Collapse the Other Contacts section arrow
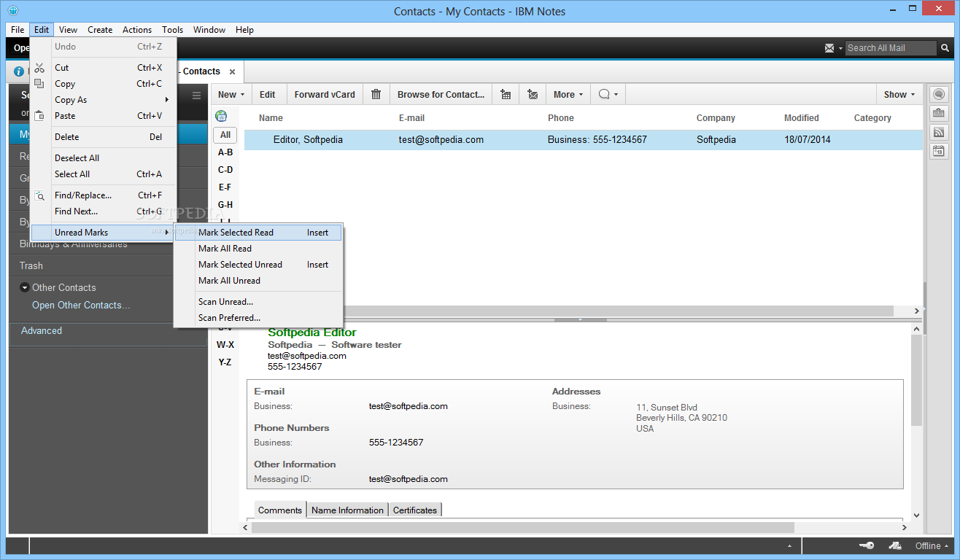Viewport: 960px width, 560px height. 25,287
